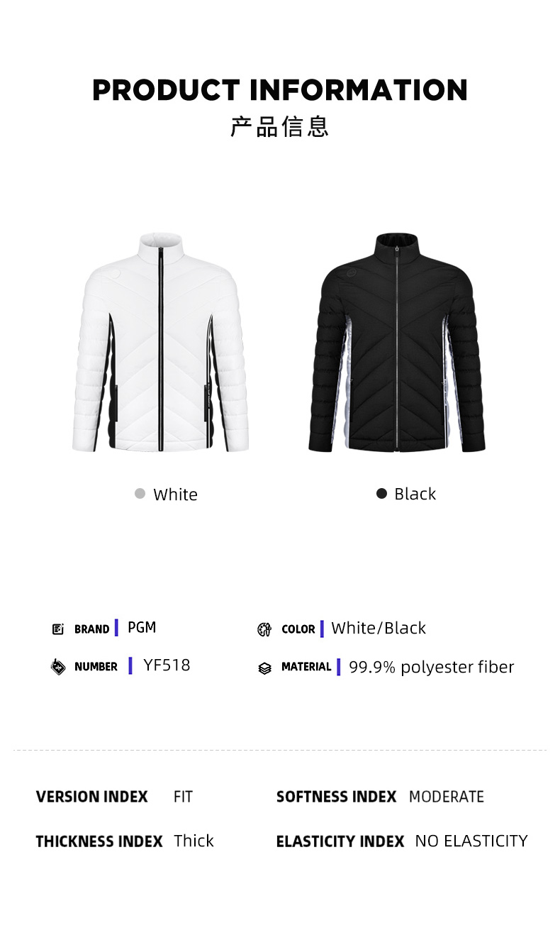
Task: Click the gray color dot for White
Action: pos(140,494)
